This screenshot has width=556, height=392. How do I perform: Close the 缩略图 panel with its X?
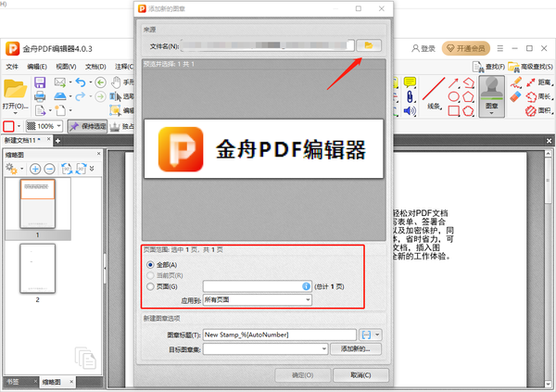click(98, 154)
